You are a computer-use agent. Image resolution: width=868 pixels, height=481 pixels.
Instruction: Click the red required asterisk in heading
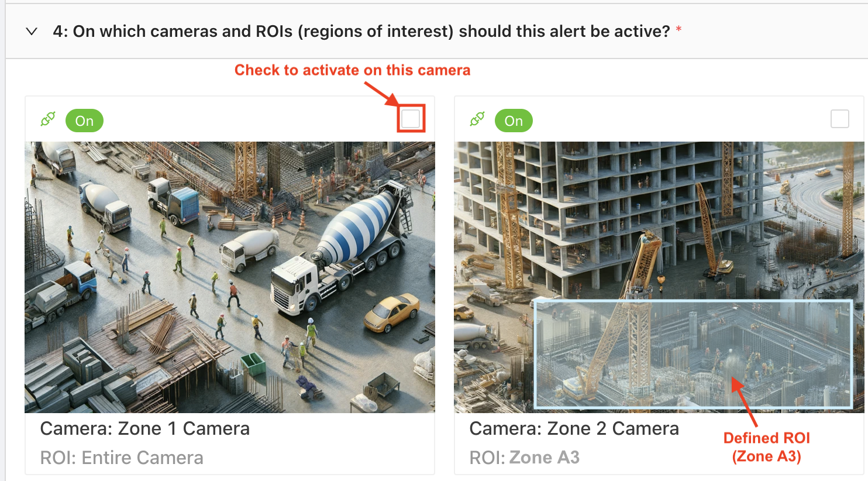click(678, 29)
